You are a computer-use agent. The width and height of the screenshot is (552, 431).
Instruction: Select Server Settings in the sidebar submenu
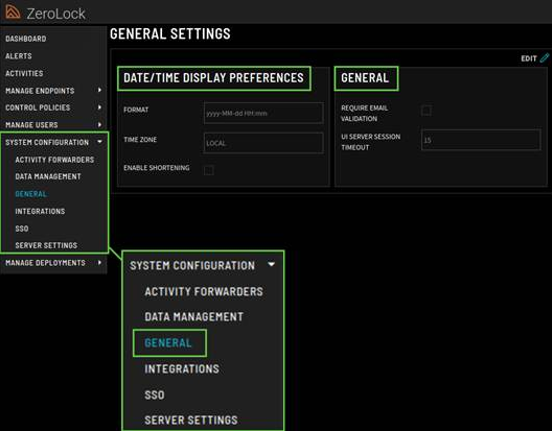tap(46, 245)
